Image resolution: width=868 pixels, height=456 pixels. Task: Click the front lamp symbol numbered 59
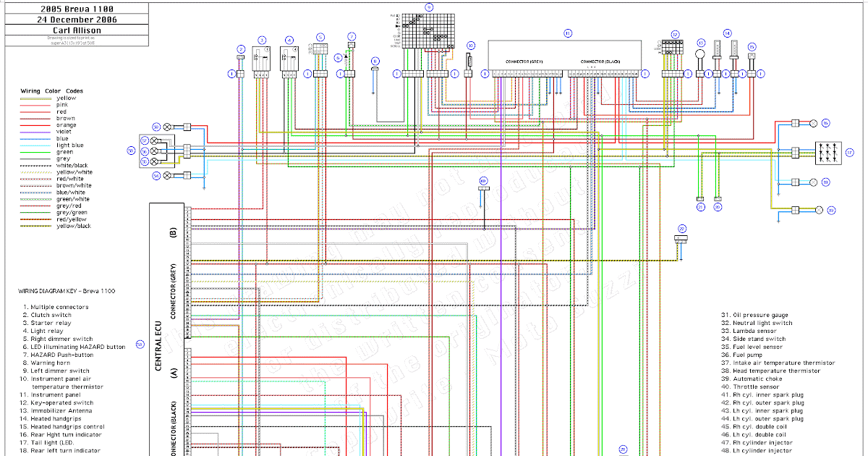tap(168, 127)
